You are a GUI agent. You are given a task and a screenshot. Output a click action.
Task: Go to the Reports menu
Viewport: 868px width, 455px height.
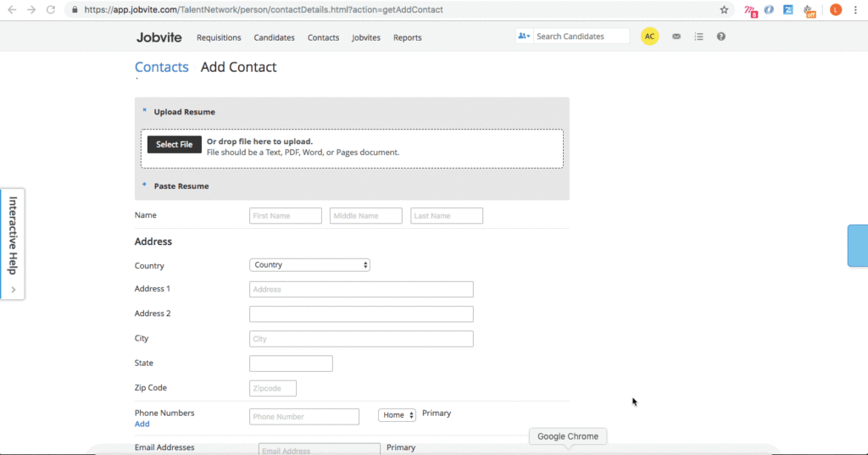click(x=407, y=37)
